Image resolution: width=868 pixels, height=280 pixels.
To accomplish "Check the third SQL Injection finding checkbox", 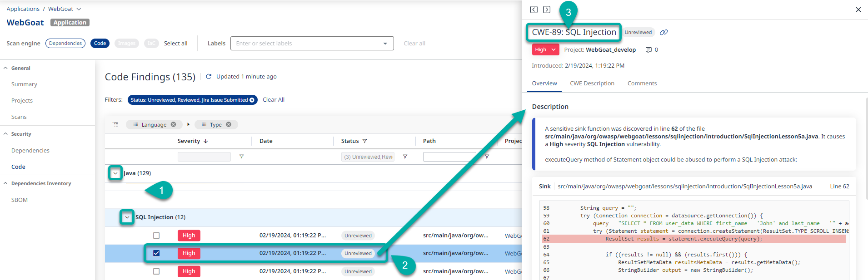I will pyautogui.click(x=156, y=271).
